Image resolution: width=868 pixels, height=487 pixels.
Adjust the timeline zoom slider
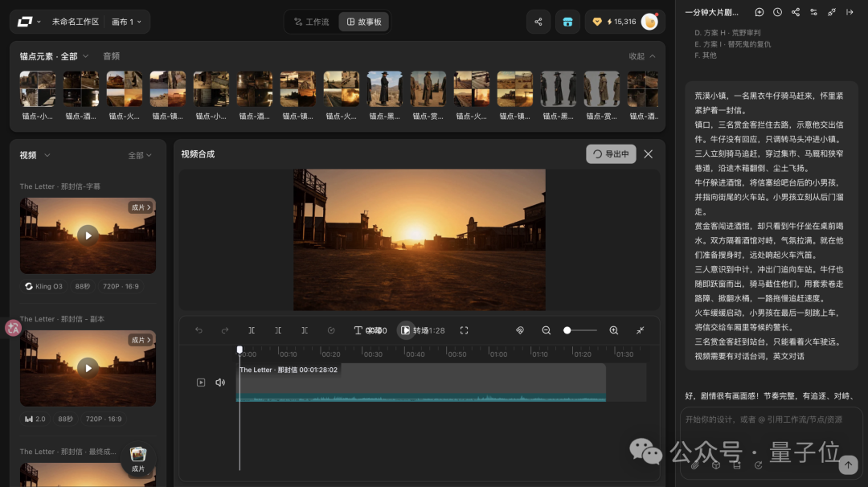579,330
